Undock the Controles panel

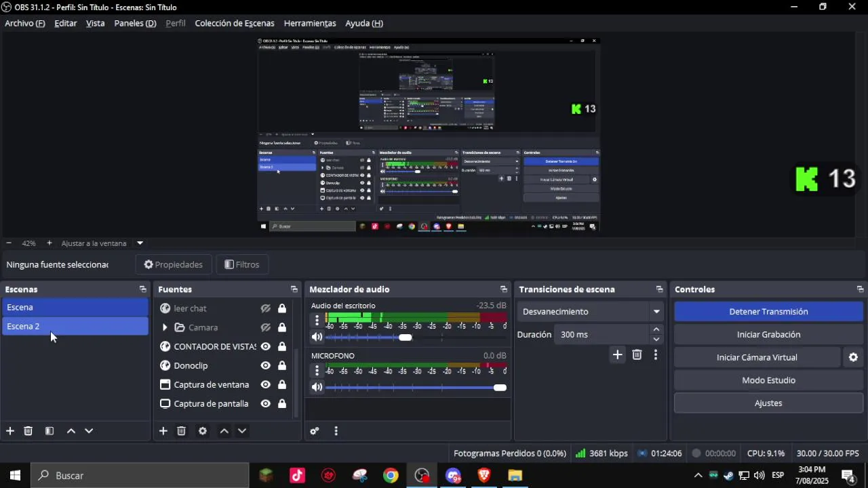tap(861, 289)
